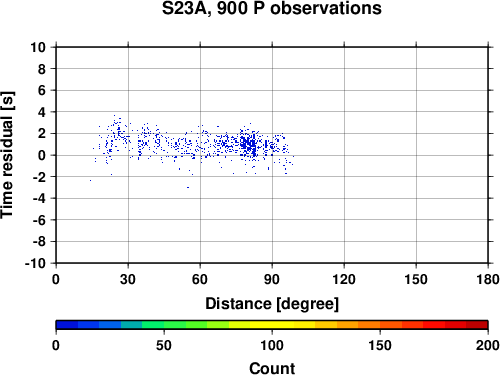Image resolution: width=500 pixels, height=375 pixels.
Task: Click the x-axis tick label 30
Action: [x=128, y=279]
